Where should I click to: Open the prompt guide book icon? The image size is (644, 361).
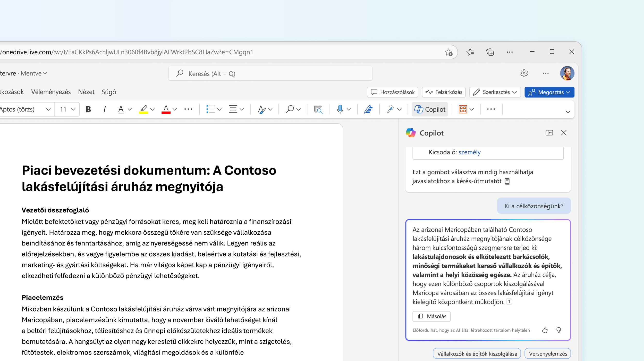(507, 181)
